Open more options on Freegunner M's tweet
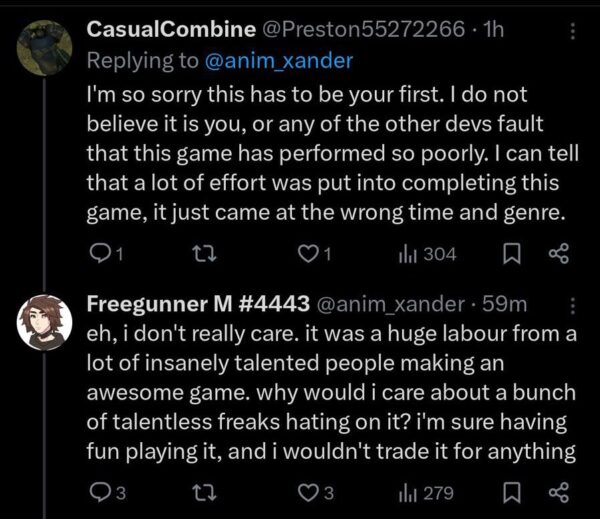Image resolution: width=600 pixels, height=519 pixels. point(572,303)
